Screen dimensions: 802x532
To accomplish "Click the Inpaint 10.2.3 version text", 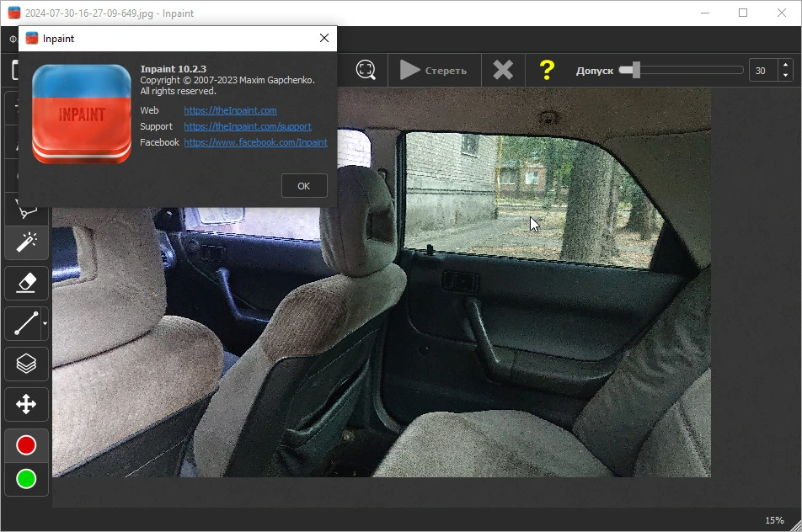I will tap(174, 69).
